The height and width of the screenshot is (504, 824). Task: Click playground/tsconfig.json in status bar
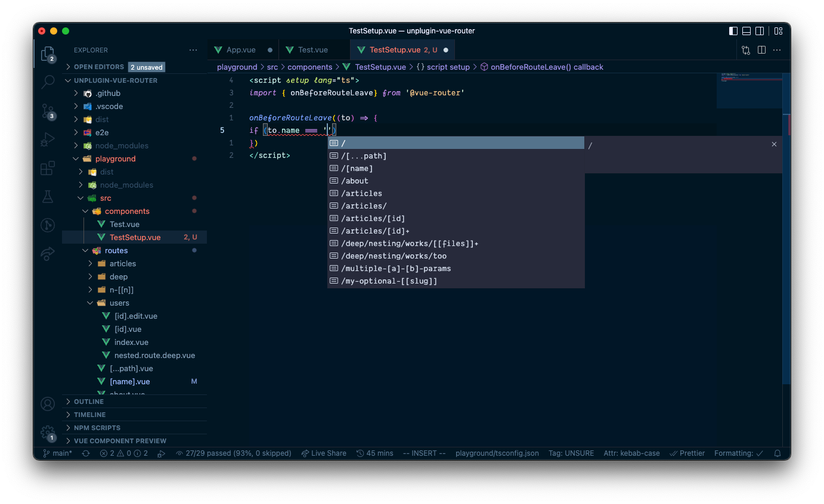pos(497,453)
